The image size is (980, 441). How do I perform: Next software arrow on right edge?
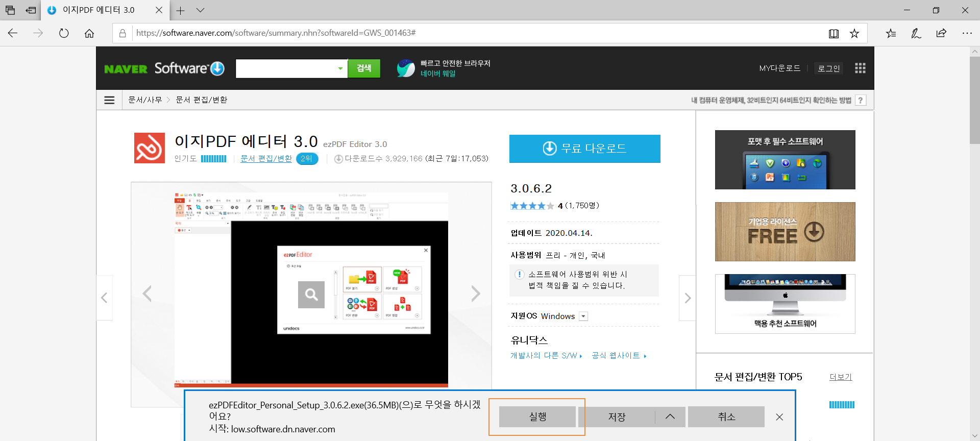coord(688,298)
